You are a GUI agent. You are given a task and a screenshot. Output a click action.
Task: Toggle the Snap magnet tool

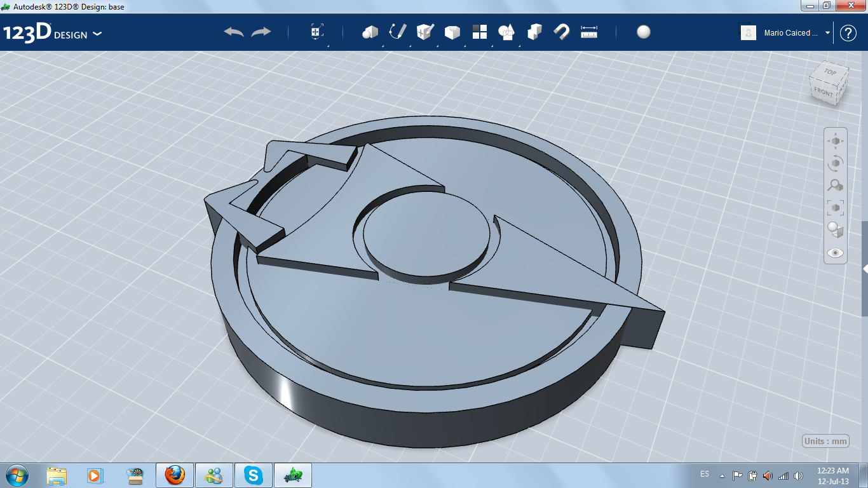(562, 32)
